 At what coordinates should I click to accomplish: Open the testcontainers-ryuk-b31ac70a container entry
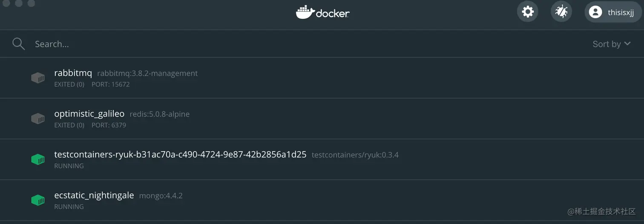322,160
